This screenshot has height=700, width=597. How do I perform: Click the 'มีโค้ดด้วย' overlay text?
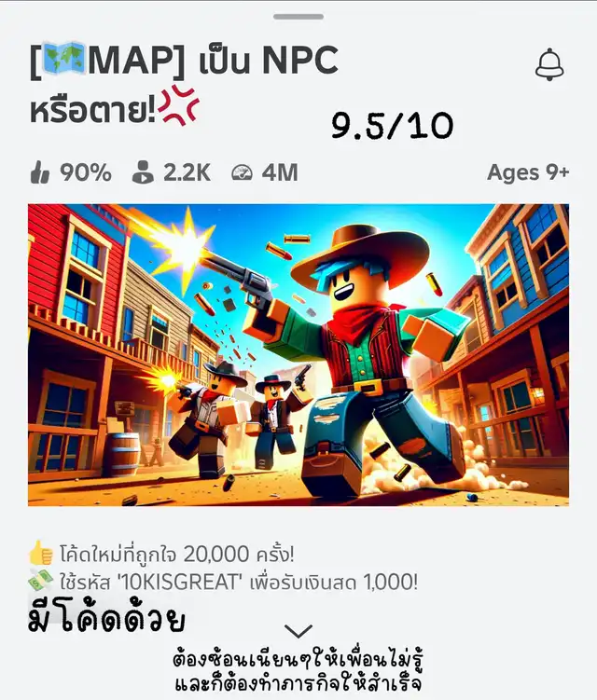[106, 617]
